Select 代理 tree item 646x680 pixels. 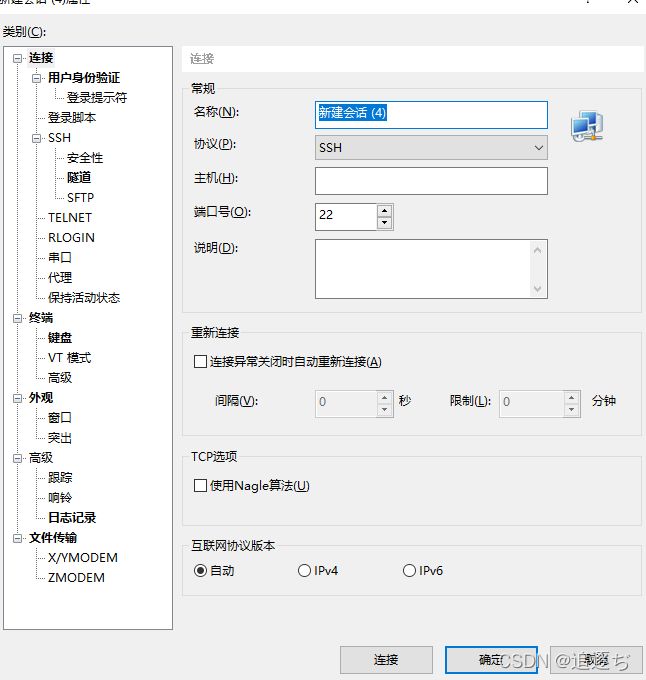(x=59, y=278)
